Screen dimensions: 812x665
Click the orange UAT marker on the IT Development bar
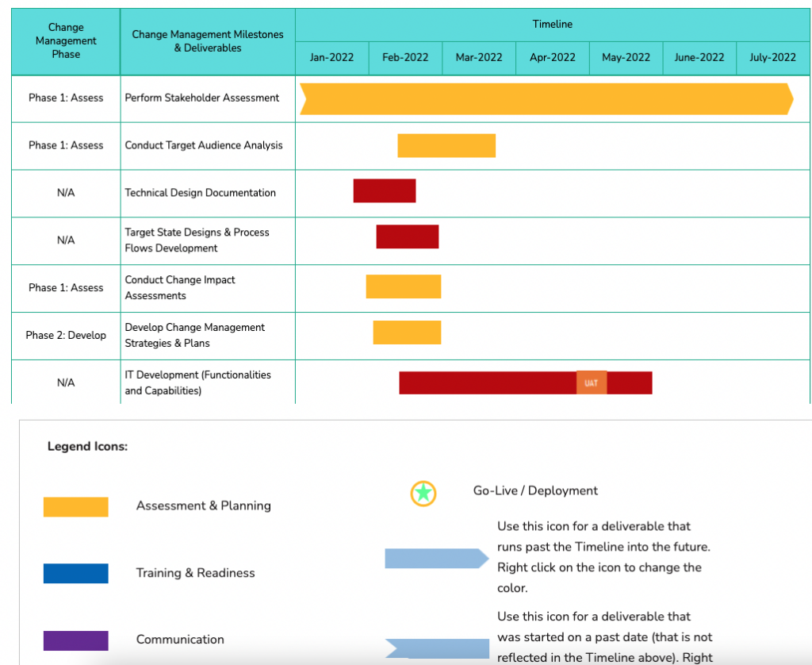592,382
